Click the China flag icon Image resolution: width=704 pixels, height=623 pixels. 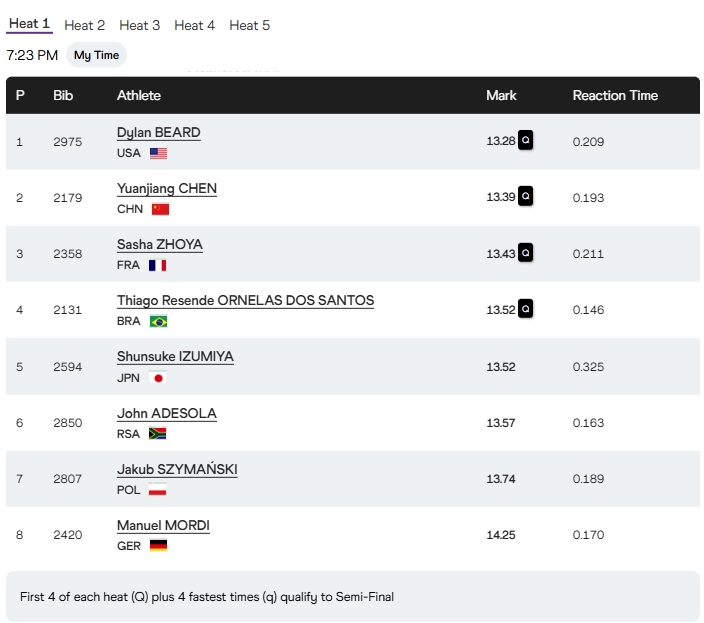tap(160, 209)
